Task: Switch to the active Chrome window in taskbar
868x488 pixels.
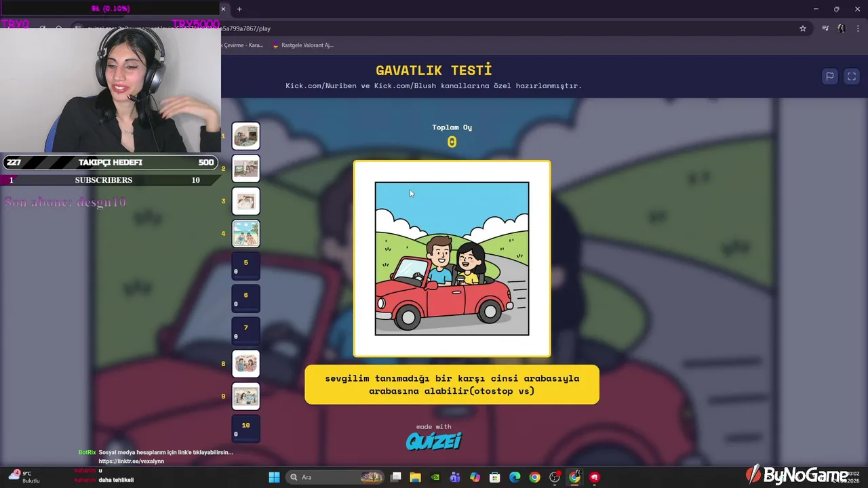Action: (574, 477)
